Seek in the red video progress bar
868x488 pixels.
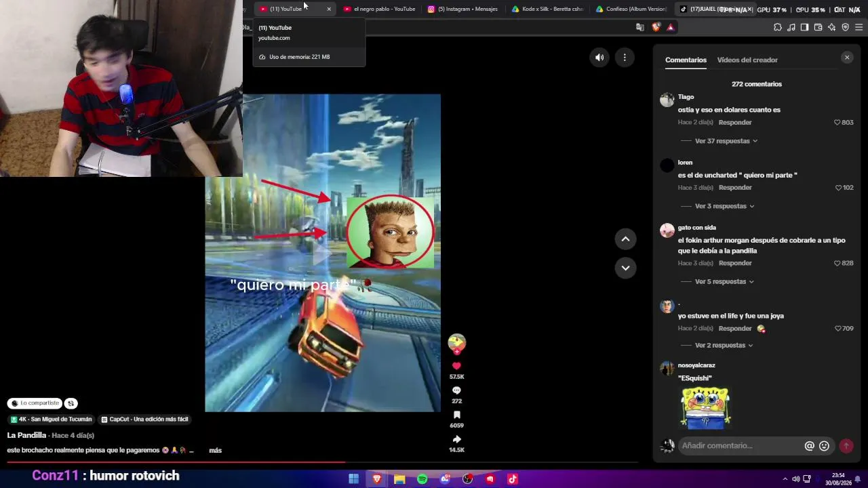pos(322,463)
